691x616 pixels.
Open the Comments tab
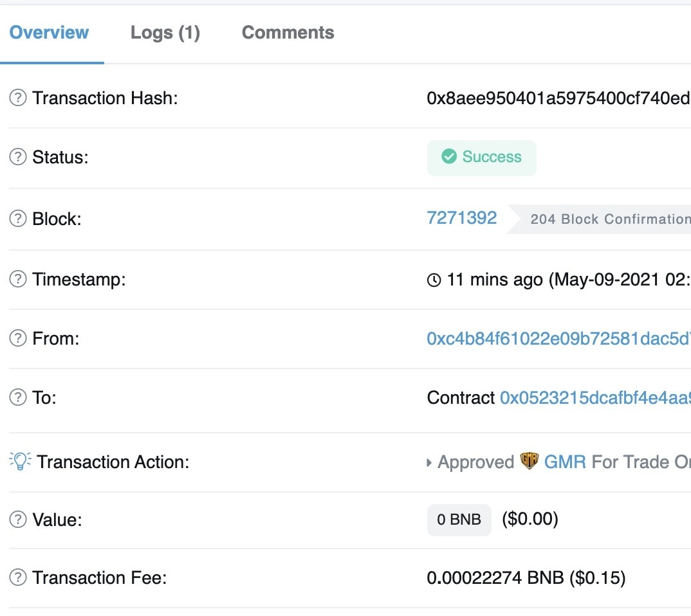point(288,33)
